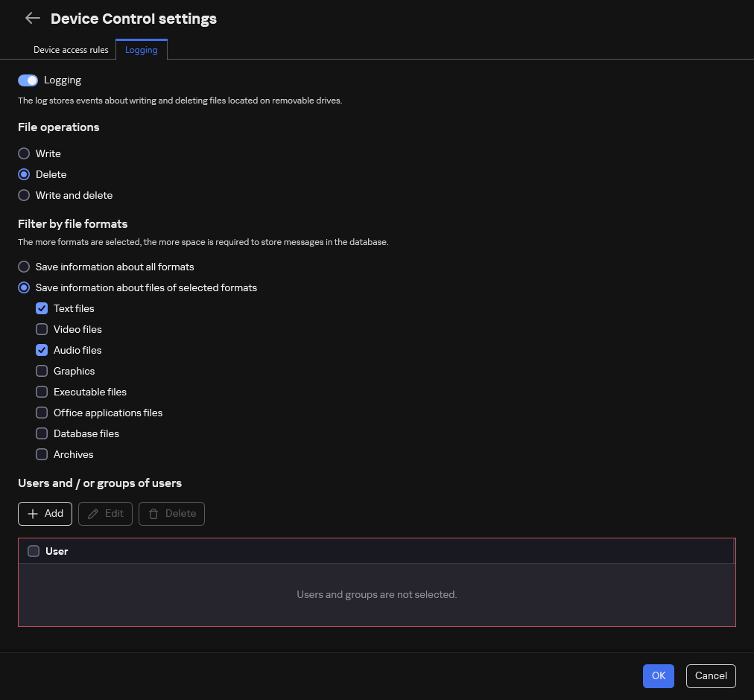
Task: Select the Write radio button
Action: pos(24,153)
